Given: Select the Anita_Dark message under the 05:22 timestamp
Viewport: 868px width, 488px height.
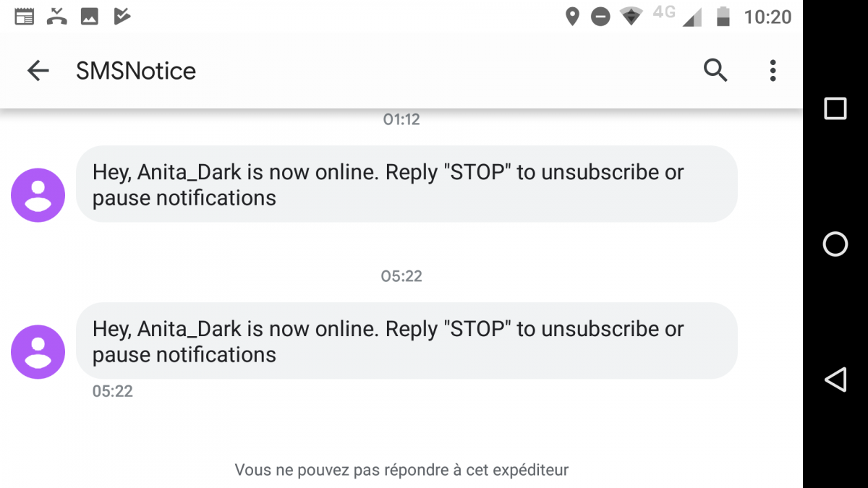Looking at the screenshot, I should (x=406, y=341).
